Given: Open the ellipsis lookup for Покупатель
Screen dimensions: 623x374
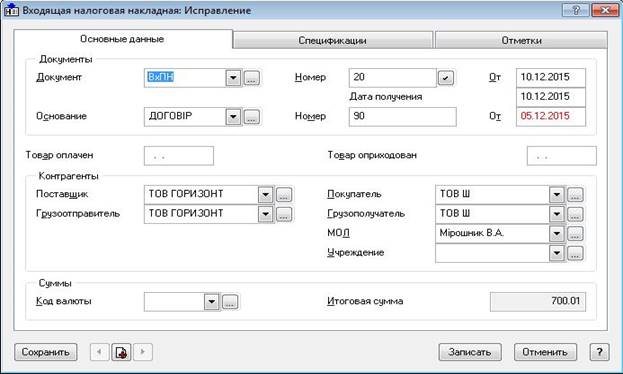Looking at the screenshot, I should (575, 195).
